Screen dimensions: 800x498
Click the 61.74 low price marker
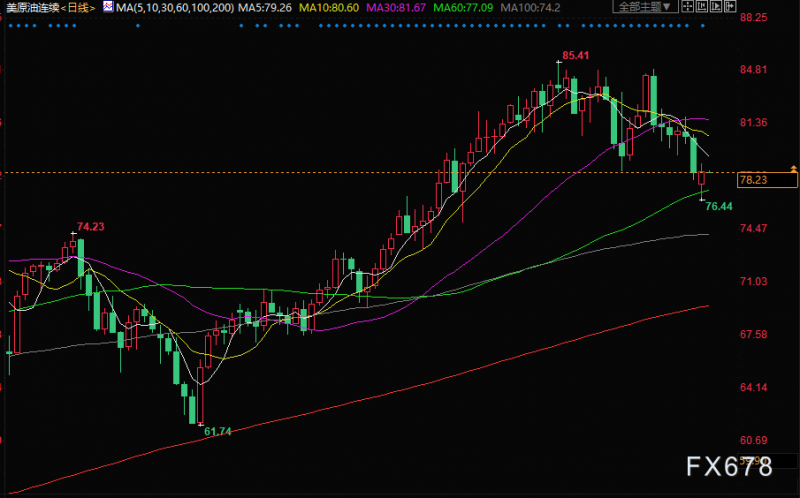218,432
